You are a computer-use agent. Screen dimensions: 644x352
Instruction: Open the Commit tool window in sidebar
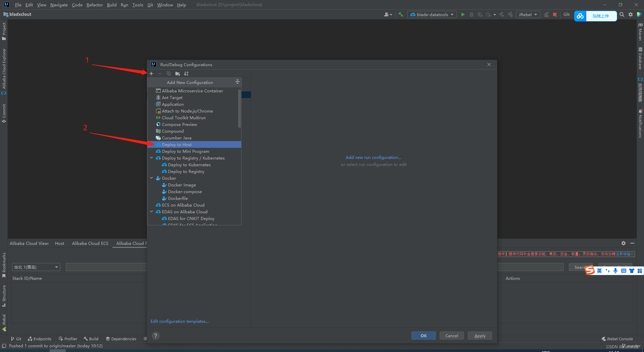(x=4, y=113)
